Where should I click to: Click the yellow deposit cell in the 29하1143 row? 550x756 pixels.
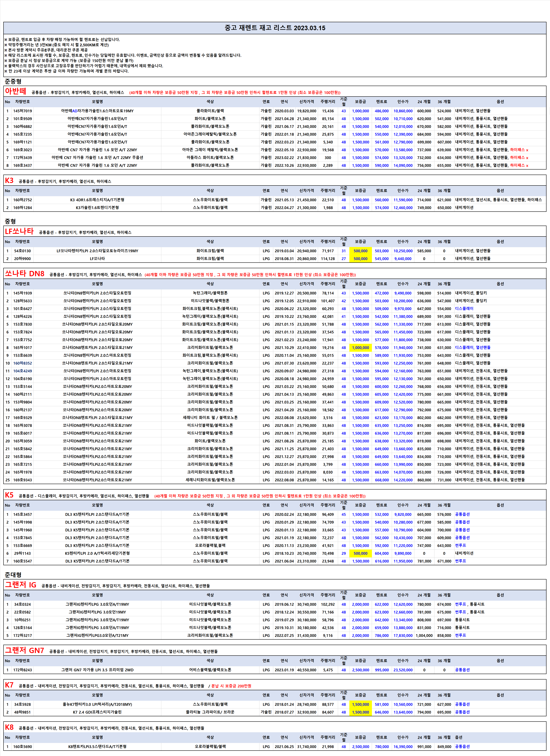360,553
